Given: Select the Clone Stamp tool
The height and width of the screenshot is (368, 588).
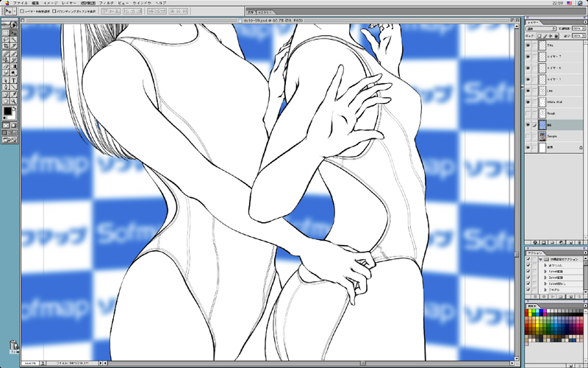Looking at the screenshot, I should coord(6,60).
